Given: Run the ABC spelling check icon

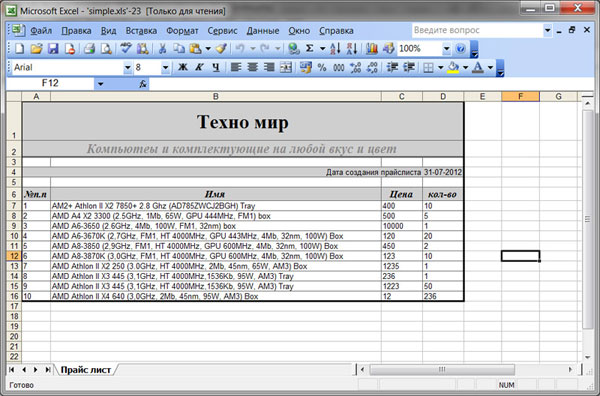Looking at the screenshot, I should pos(126,49).
